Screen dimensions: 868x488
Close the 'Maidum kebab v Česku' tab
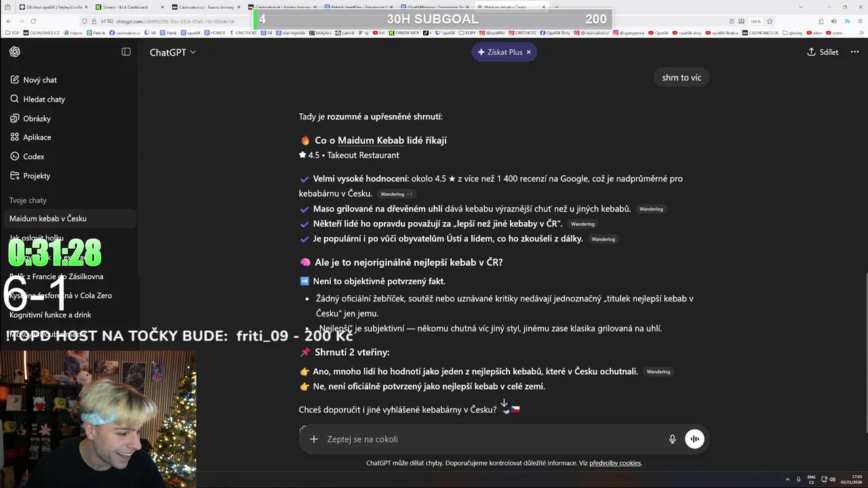coord(544,7)
